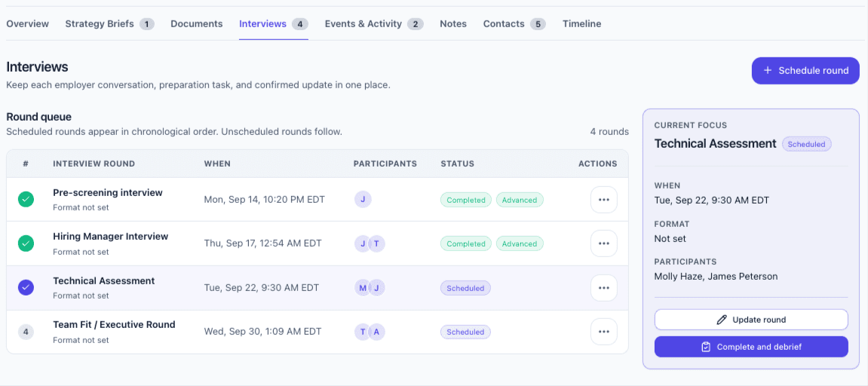Switch to the Overview tab
The image size is (868, 386).
tap(28, 24)
